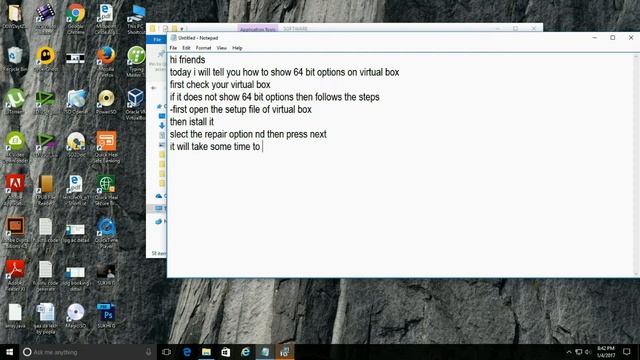Open the volume control in system tray
The height and width of the screenshot is (360, 640).
click(x=588, y=352)
